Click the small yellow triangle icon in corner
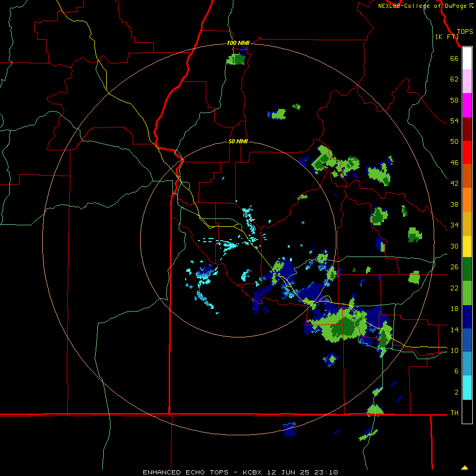This screenshot has height=476, width=476. click(464, 468)
